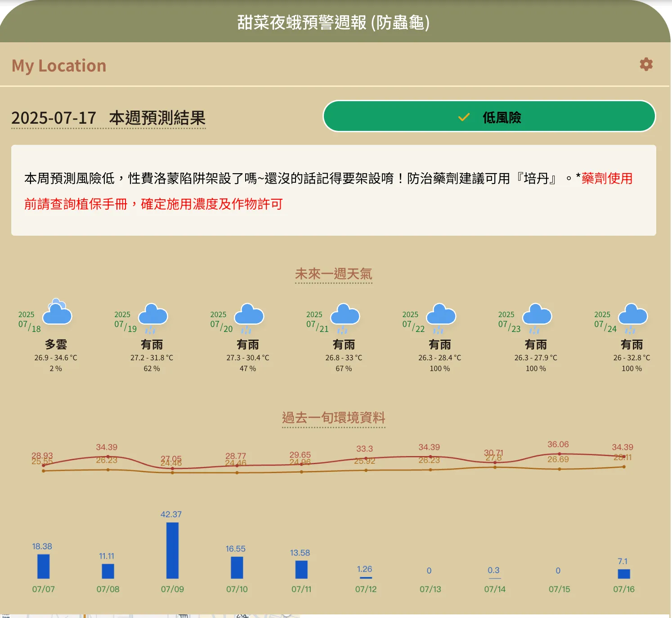The height and width of the screenshot is (618, 672).
Task: Click the 42.37 rainfall bar for 07/09
Action: 172,550
